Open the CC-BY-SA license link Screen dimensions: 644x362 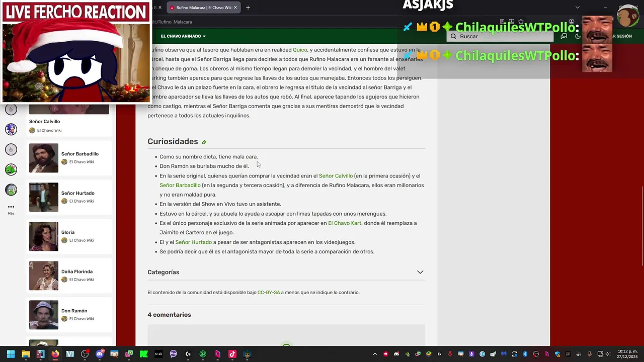[269, 293]
